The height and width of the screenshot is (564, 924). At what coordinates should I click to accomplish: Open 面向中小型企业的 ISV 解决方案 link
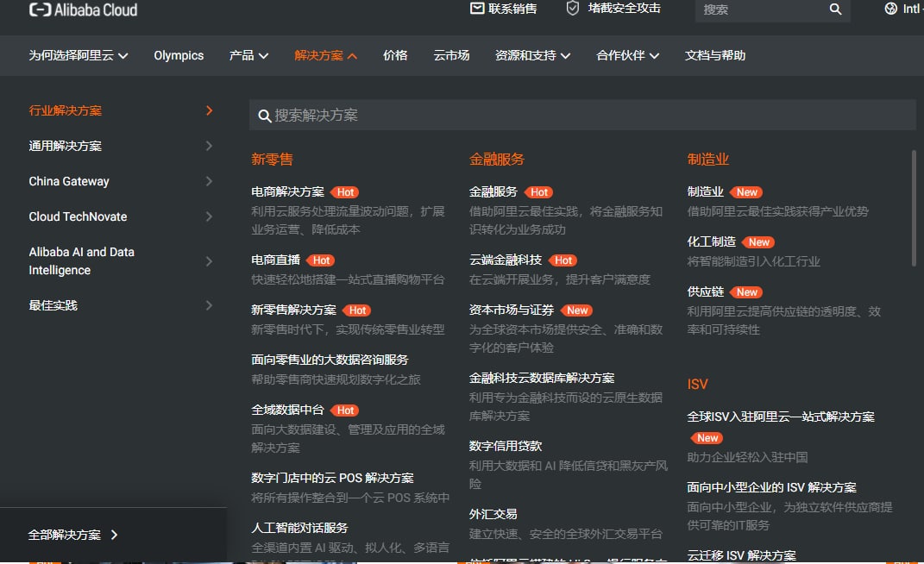tap(771, 487)
